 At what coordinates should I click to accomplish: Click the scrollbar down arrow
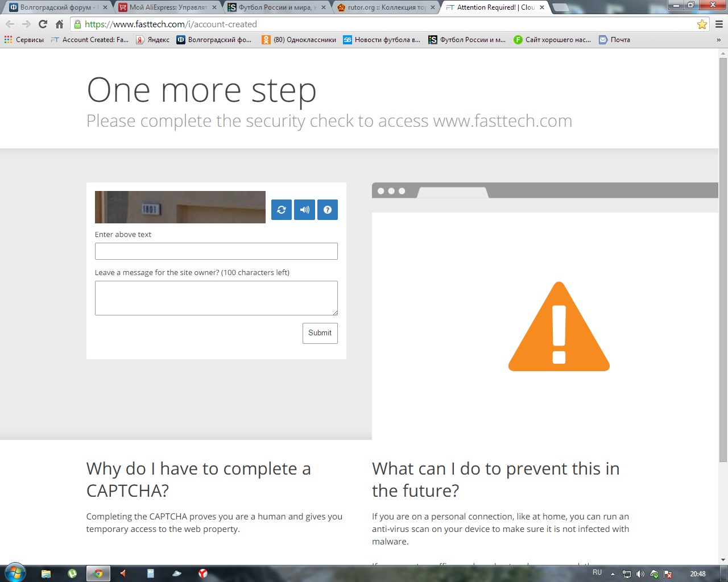[723, 560]
